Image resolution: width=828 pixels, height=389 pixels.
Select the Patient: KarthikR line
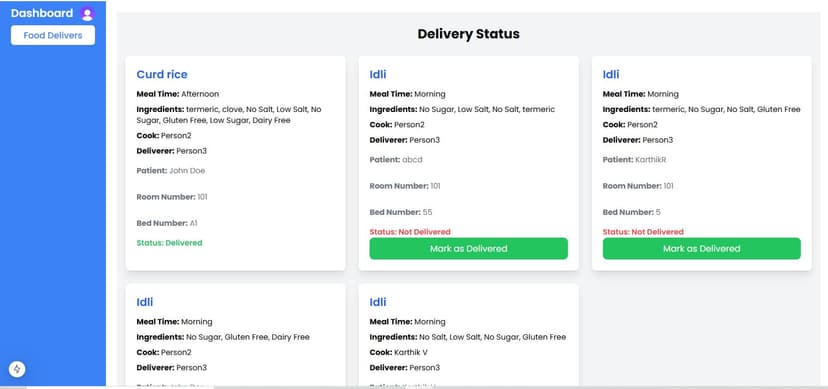point(634,159)
